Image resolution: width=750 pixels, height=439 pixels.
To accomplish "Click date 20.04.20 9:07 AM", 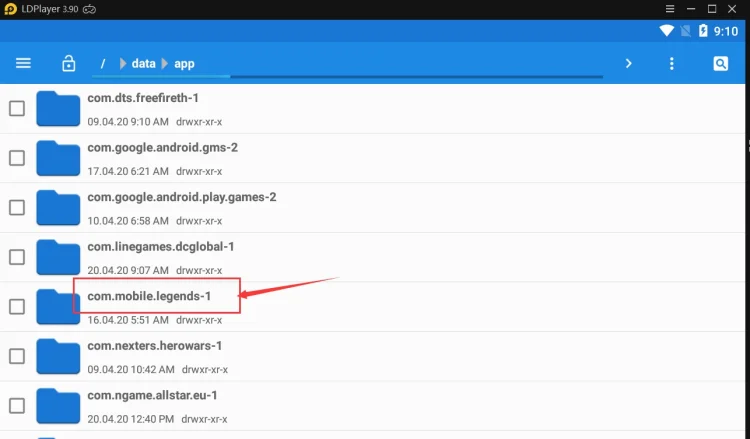I will pos(128,271).
